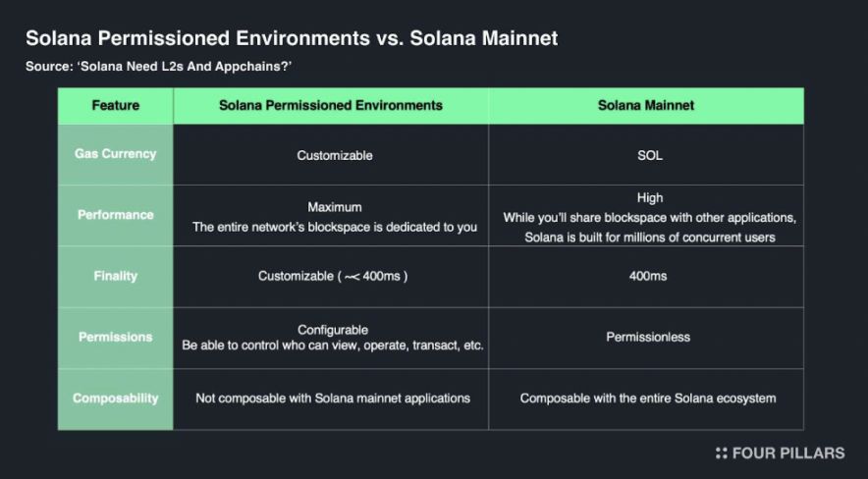Click the Performance row label
868x479 pixels.
115,215
